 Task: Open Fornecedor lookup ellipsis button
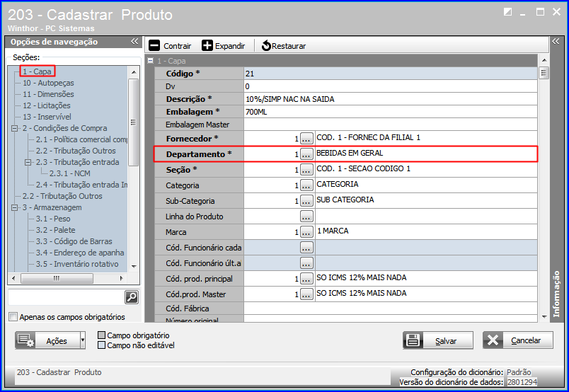tap(306, 138)
